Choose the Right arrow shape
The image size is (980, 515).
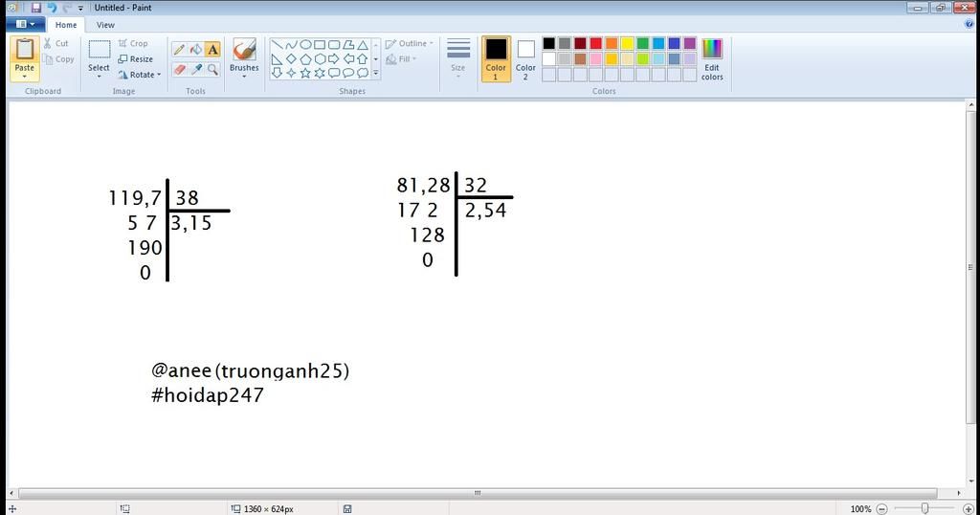click(334, 59)
